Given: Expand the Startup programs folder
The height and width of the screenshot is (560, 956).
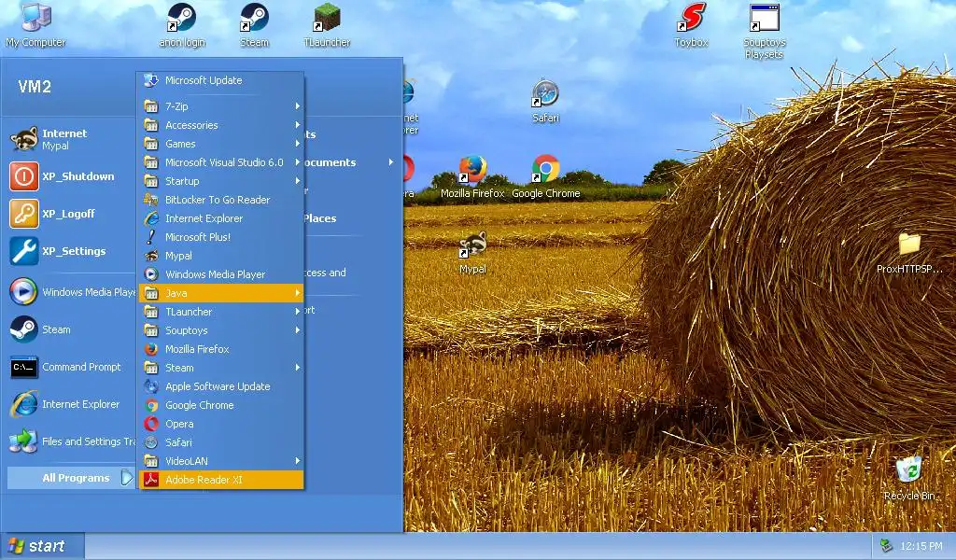Looking at the screenshot, I should tap(220, 181).
